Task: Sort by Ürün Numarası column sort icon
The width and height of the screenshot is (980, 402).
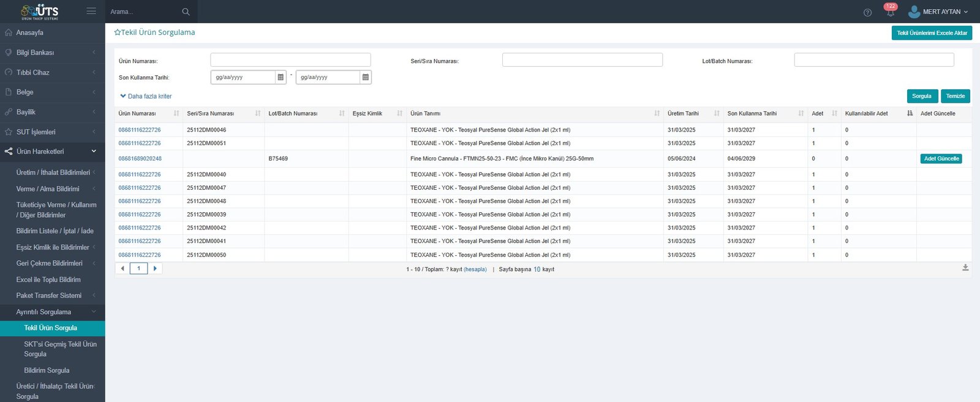Action: 176,113
